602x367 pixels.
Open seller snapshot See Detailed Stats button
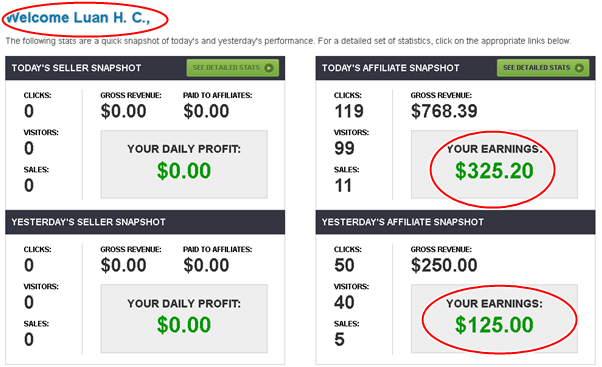pos(233,68)
